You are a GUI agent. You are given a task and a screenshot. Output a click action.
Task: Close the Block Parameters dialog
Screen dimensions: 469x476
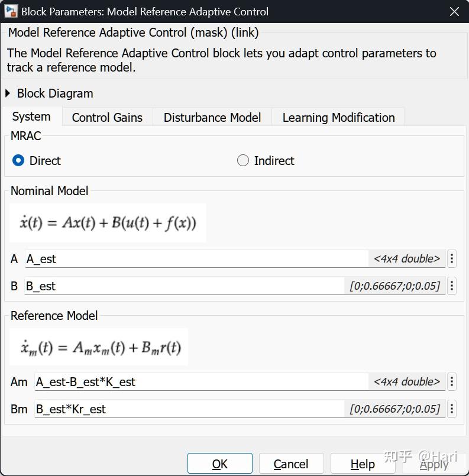click(454, 11)
